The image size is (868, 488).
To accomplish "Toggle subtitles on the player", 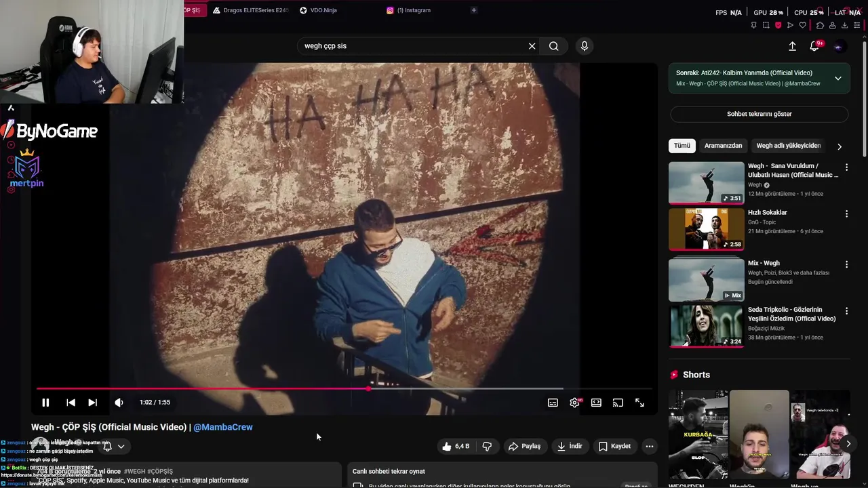I will (x=553, y=403).
